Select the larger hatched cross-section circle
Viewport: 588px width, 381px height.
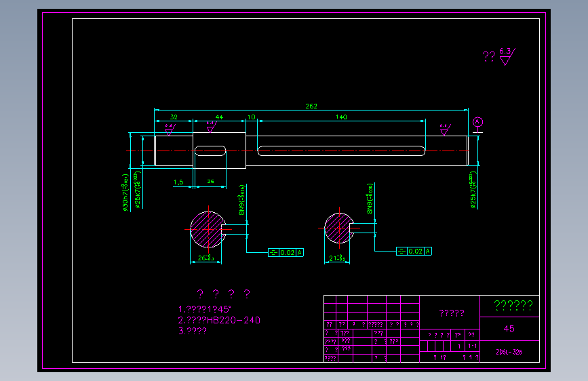[x=208, y=230]
